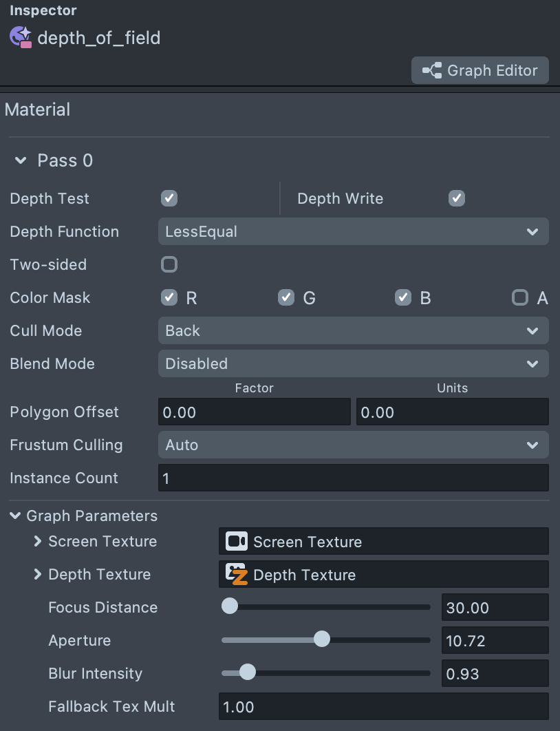Open the Blend Mode dropdown

[x=353, y=364]
